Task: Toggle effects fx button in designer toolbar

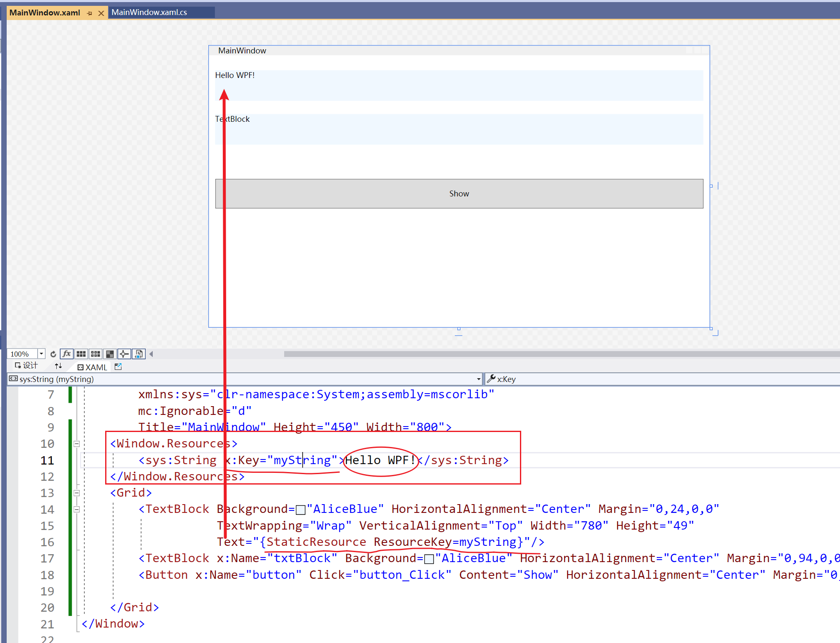Action: point(67,354)
